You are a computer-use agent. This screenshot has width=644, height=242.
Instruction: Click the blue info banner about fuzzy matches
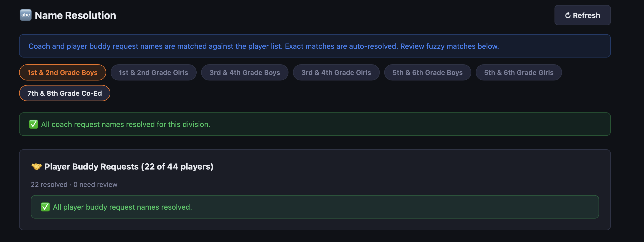264,46
